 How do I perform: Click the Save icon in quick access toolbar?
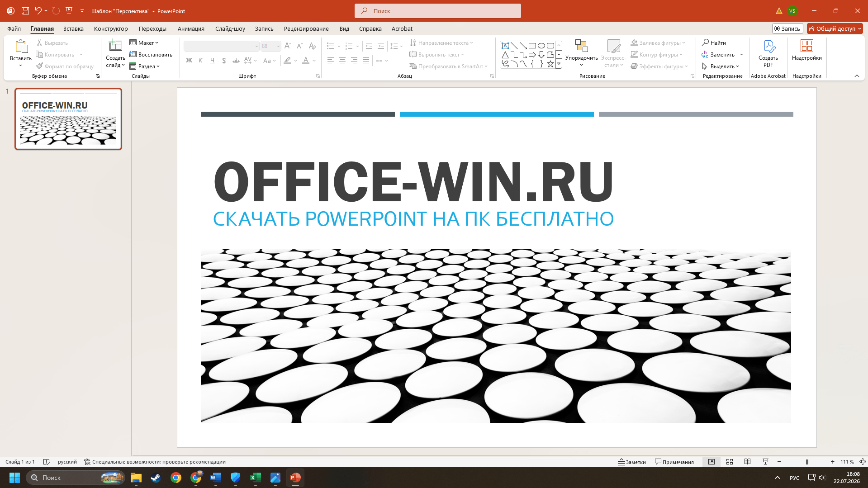click(25, 11)
